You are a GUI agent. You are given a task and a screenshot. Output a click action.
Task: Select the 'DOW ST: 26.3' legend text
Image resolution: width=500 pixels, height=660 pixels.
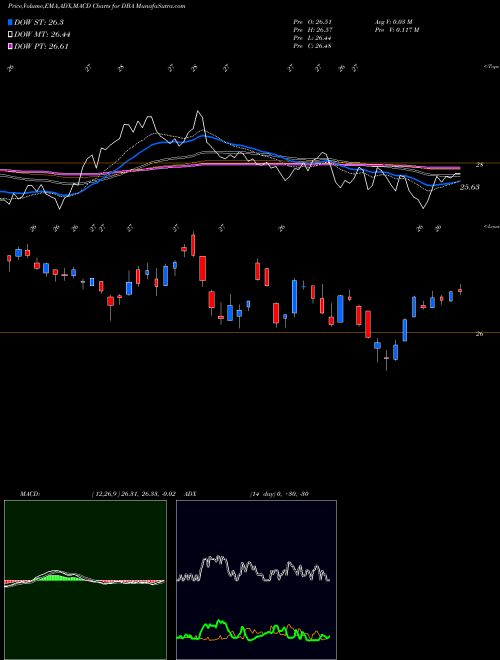coord(39,22)
